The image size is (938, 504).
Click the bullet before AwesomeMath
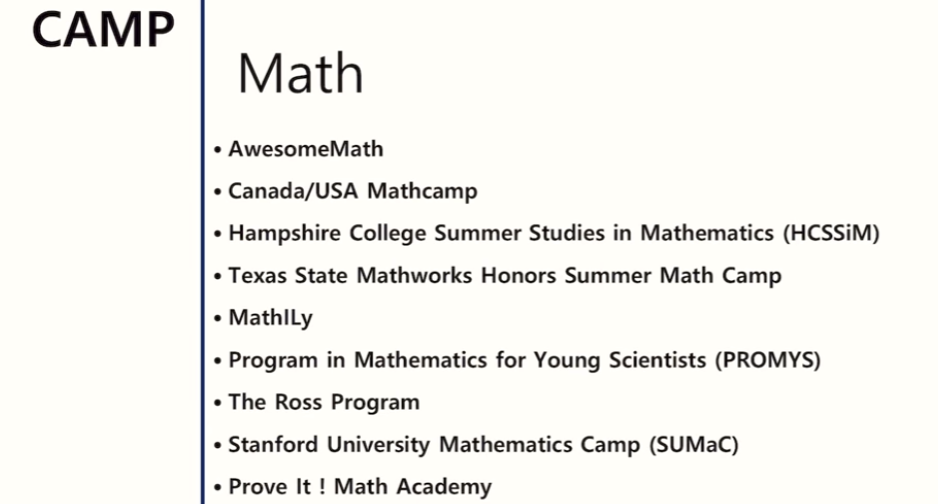(x=218, y=149)
